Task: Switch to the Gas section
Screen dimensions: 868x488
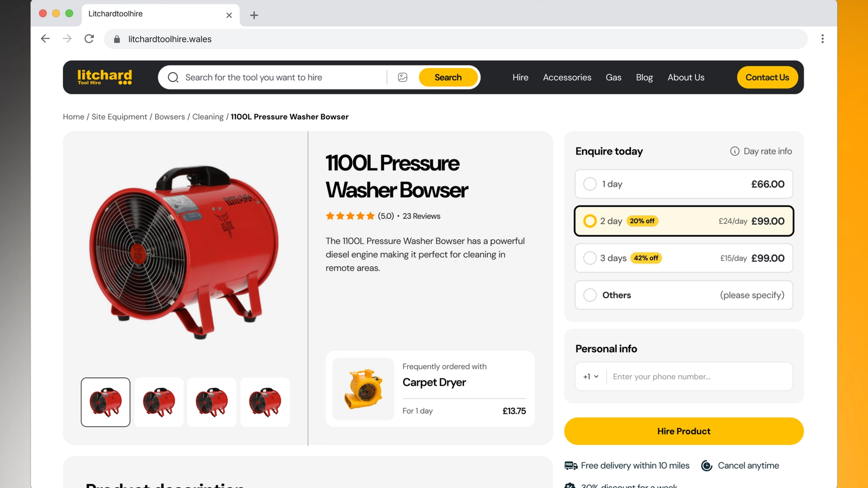Action: point(614,77)
